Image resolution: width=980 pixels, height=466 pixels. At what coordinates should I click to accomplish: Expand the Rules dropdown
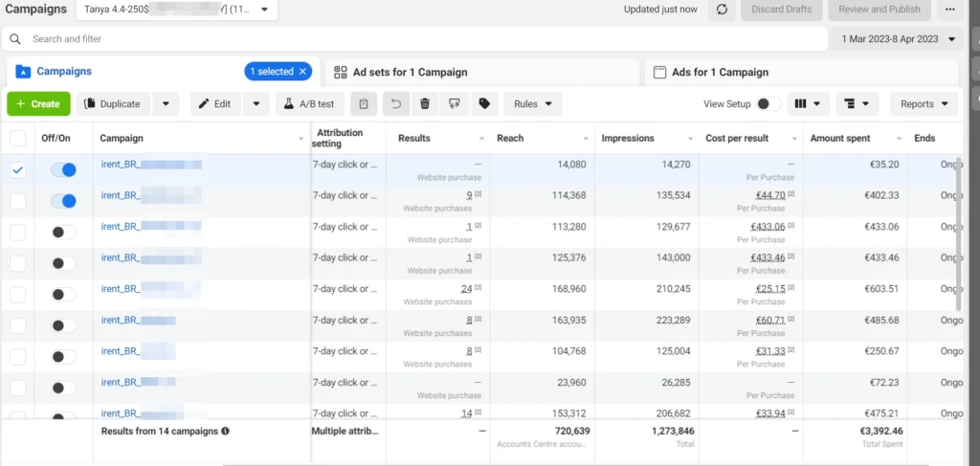point(533,103)
